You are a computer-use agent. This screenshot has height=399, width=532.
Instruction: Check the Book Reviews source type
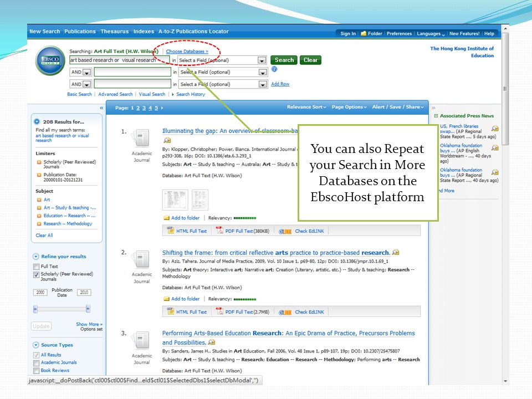pyautogui.click(x=37, y=371)
